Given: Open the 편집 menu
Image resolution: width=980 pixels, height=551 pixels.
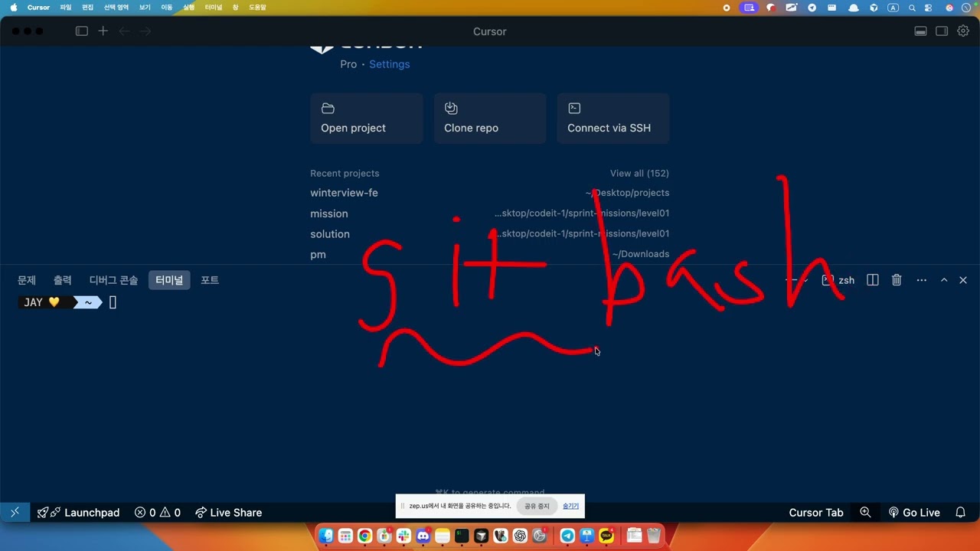Looking at the screenshot, I should [x=88, y=8].
